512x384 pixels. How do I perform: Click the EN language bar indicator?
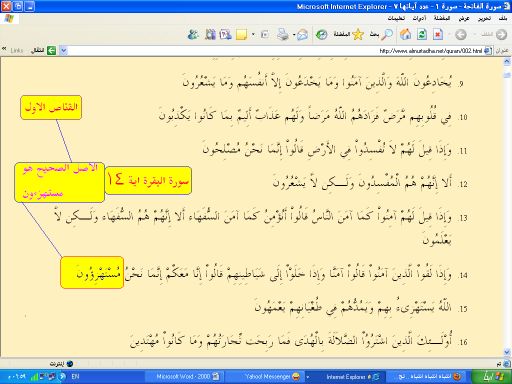pyautogui.click(x=75, y=377)
